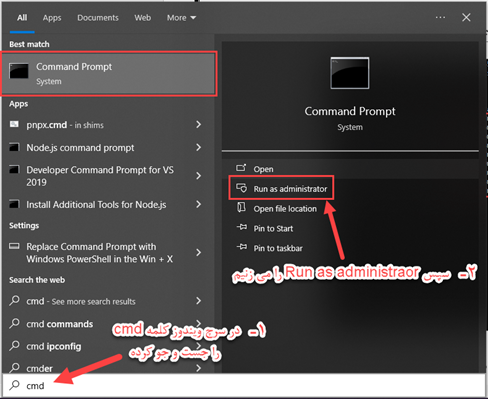Expand Developer Command Prompt chevron
Image resolution: width=488 pixels, height=399 pixels.
(x=199, y=176)
